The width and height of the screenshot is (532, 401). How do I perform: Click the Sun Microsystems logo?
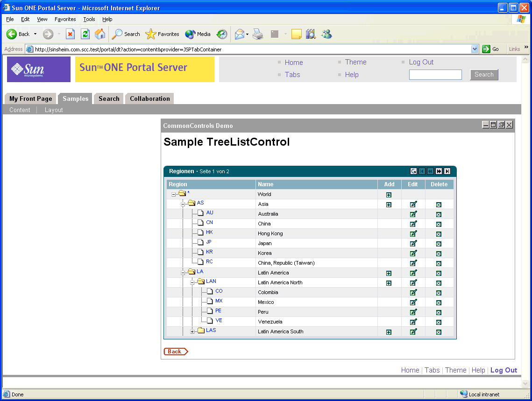39,69
